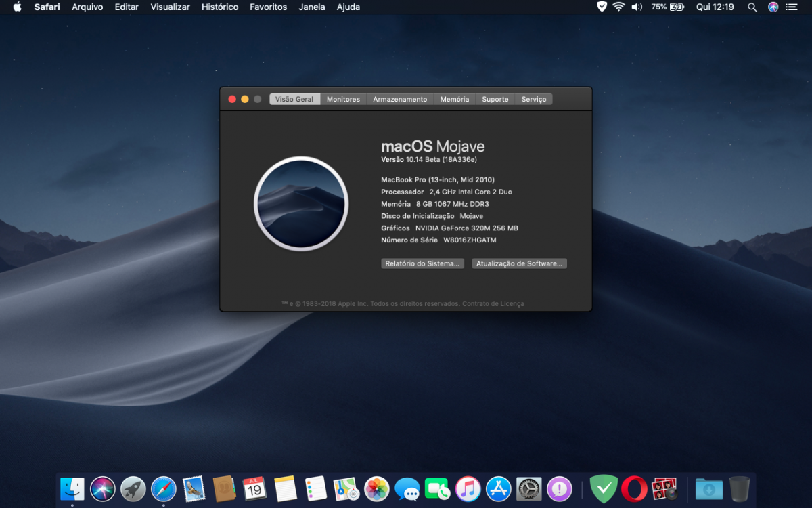
Task: Open Downloads folder in Dock
Action: (709, 488)
